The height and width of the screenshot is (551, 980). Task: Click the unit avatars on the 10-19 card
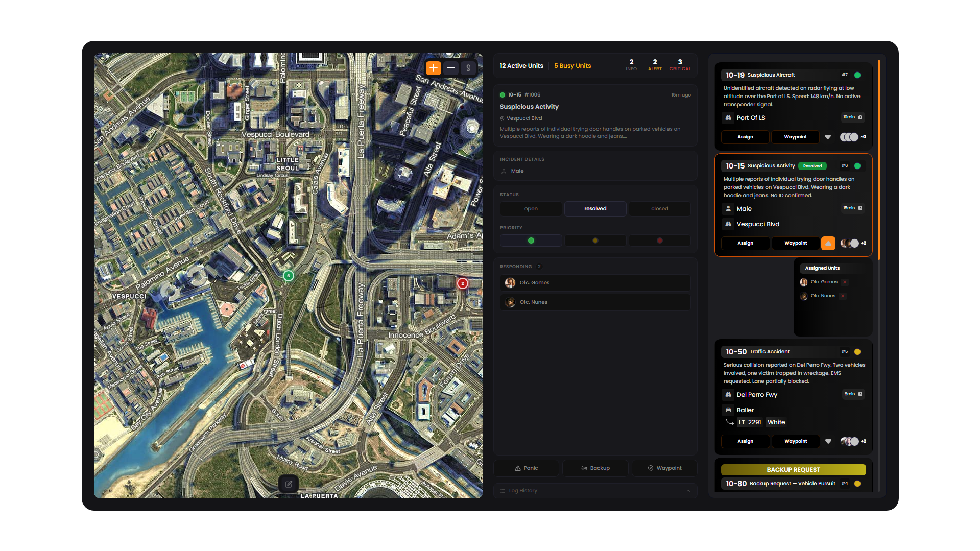[x=849, y=137]
